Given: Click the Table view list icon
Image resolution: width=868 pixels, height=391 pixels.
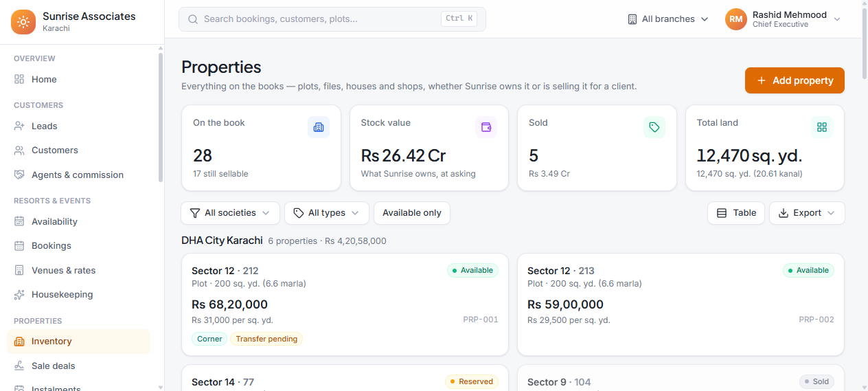Looking at the screenshot, I should pyautogui.click(x=722, y=213).
